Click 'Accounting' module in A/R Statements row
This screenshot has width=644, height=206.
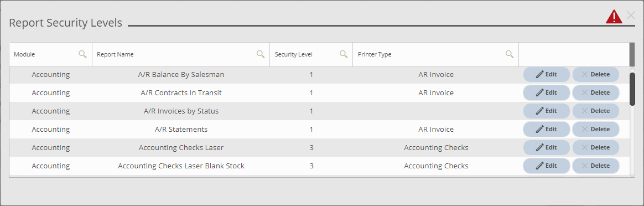pos(50,129)
